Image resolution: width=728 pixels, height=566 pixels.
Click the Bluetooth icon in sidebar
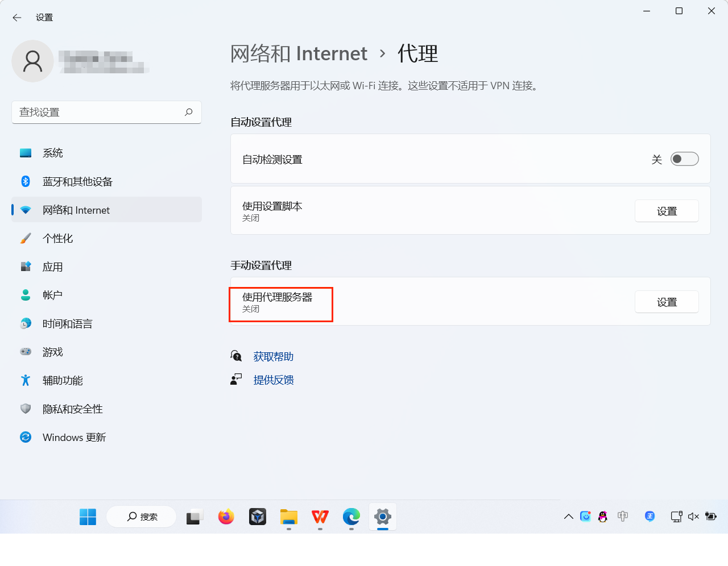[x=26, y=181]
